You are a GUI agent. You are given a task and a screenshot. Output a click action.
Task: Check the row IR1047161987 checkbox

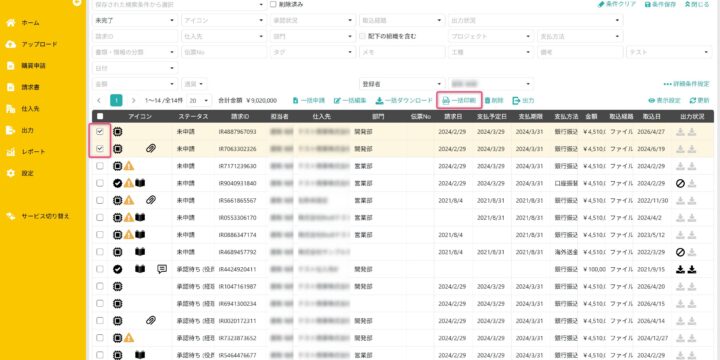pos(100,286)
